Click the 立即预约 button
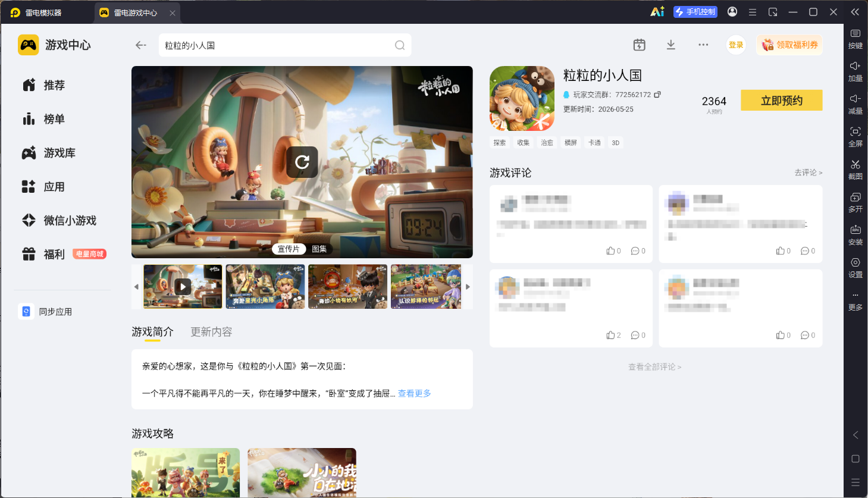Viewport: 868px width, 498px height. tap(782, 101)
